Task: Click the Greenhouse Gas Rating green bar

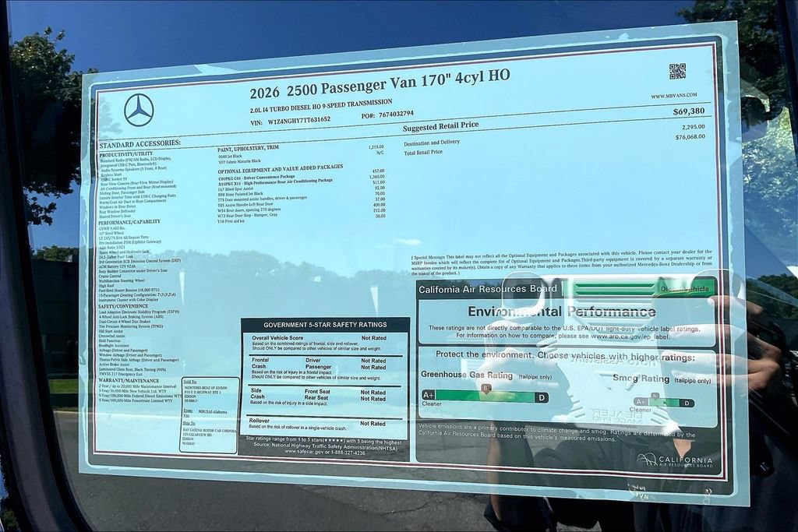Action: click(485, 396)
